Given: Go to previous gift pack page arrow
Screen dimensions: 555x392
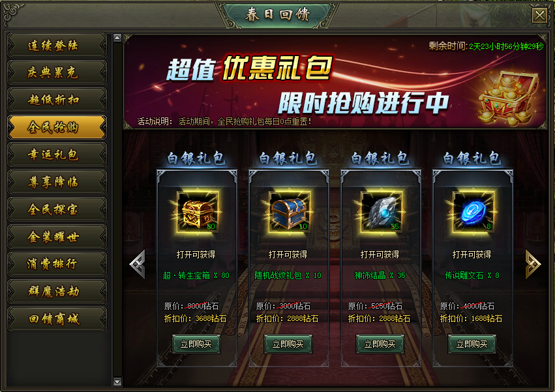Looking at the screenshot, I should 138,264.
